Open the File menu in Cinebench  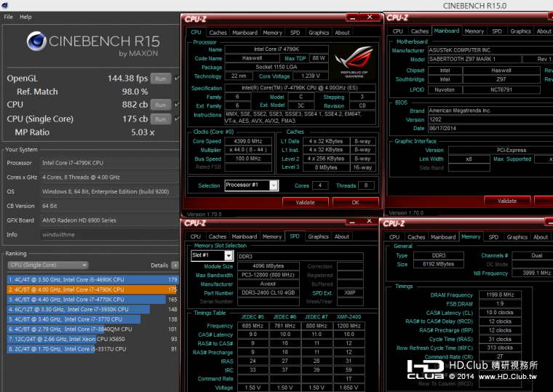click(7, 17)
